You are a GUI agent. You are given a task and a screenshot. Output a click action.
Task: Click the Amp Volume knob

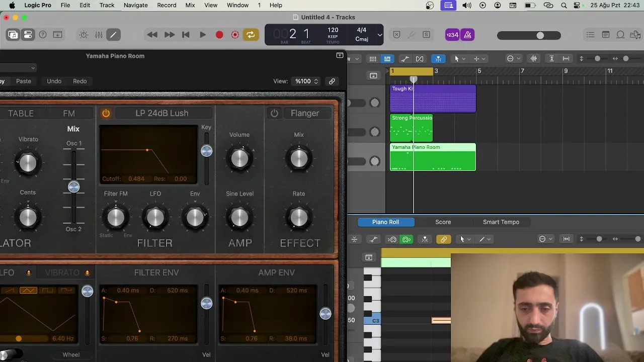point(239,158)
